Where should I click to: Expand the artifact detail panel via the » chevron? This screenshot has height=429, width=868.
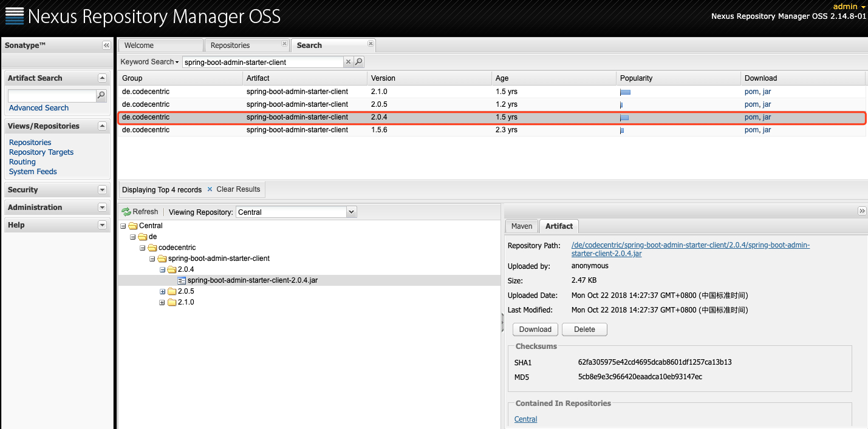click(x=862, y=211)
